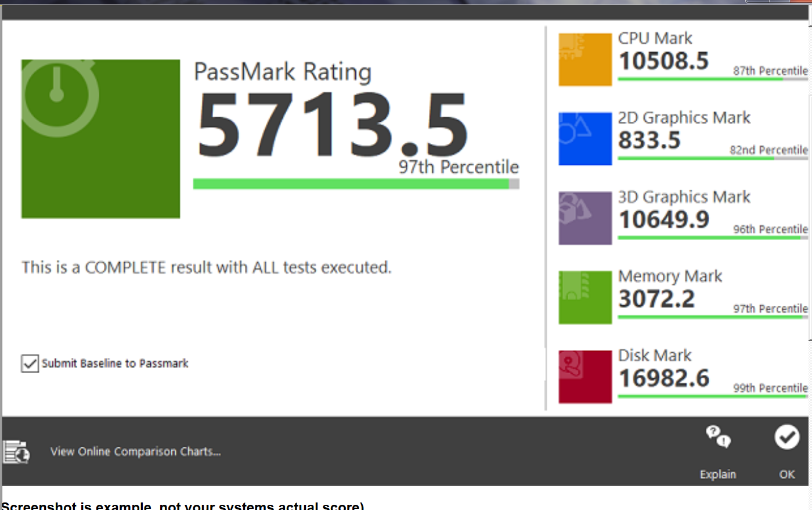
Task: Click the 2D Graphics Mark label
Action: 684,118
